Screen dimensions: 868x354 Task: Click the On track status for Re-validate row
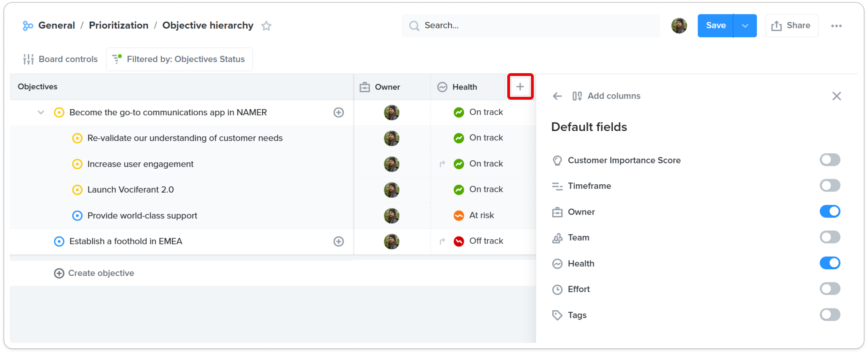coord(486,138)
